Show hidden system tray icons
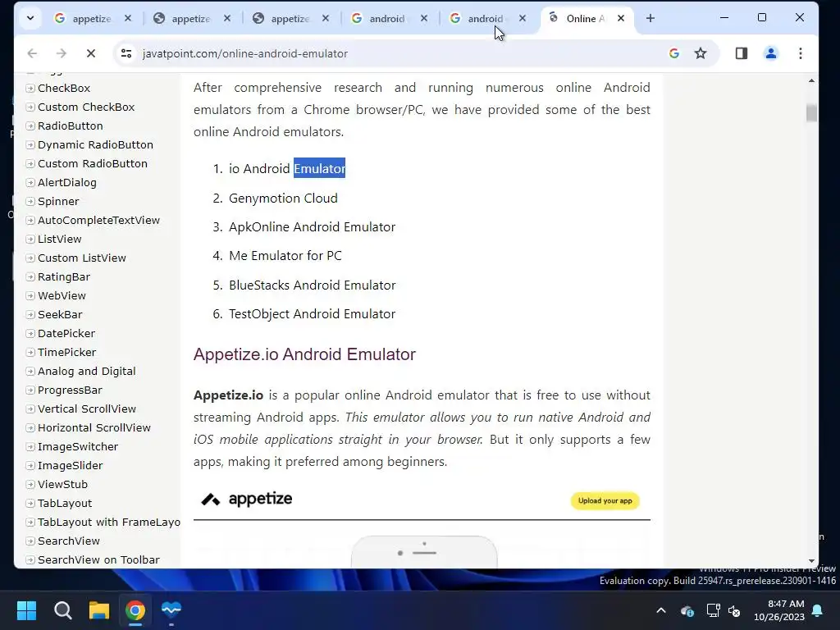The image size is (840, 630). [661, 610]
